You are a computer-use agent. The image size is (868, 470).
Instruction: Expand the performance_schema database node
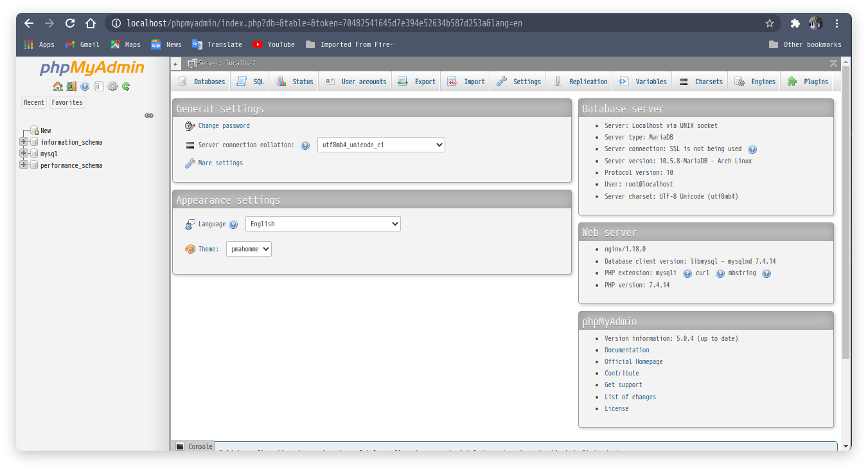[24, 165]
